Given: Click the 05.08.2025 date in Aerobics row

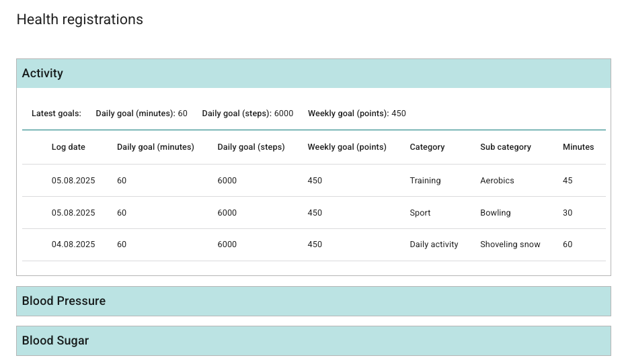Looking at the screenshot, I should 73,181.
